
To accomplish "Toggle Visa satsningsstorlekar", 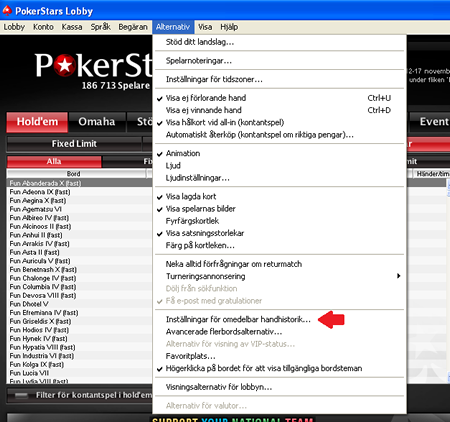I will [x=279, y=233].
